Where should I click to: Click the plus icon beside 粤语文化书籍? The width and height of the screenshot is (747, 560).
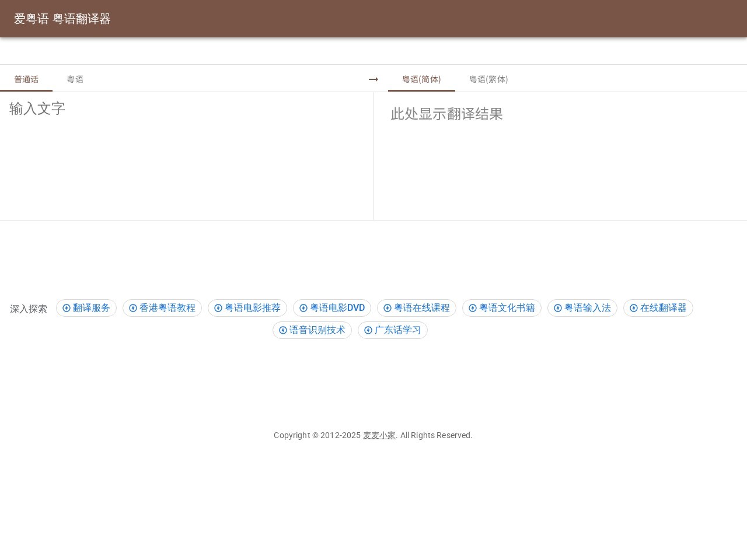pos(472,308)
